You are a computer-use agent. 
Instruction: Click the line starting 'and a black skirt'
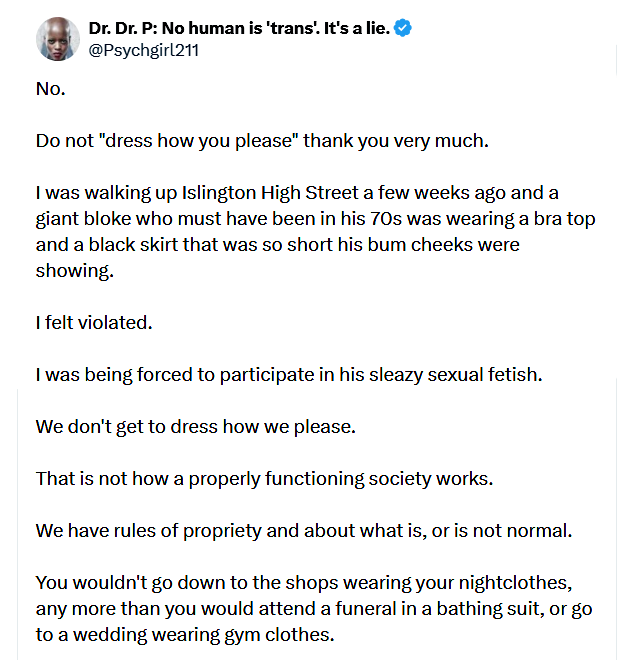point(278,245)
